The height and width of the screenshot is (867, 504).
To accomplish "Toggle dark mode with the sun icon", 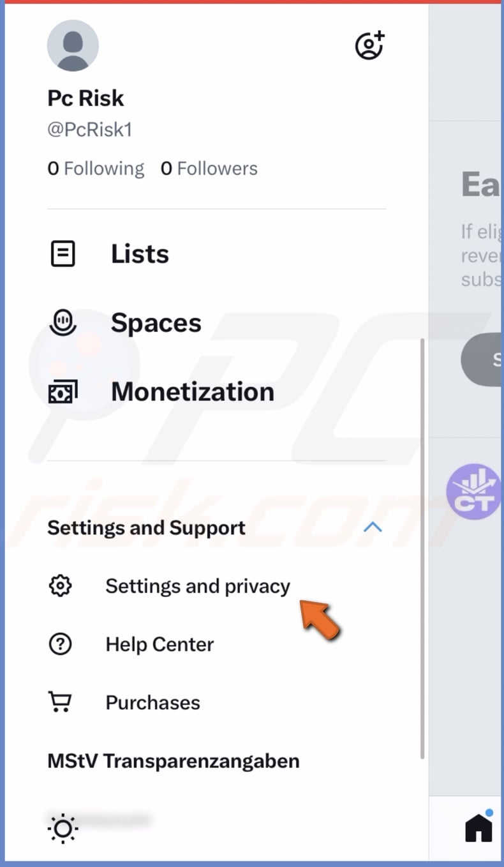I will [61, 828].
